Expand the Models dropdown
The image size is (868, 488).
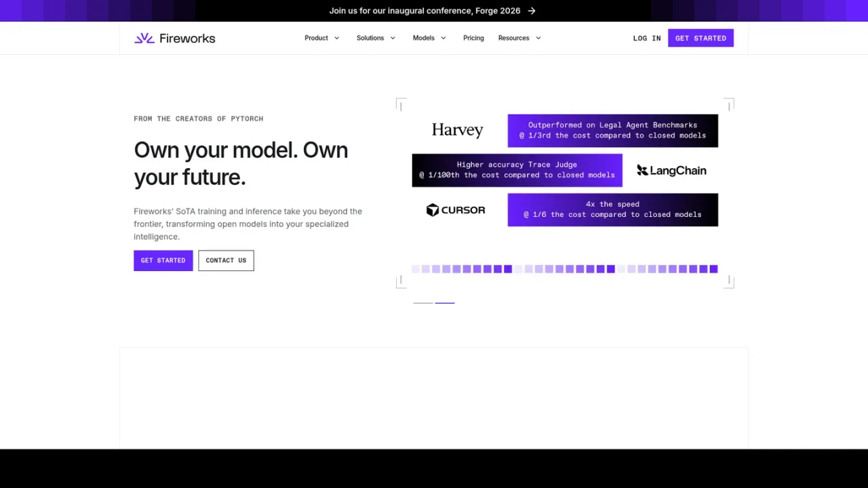[x=429, y=38]
